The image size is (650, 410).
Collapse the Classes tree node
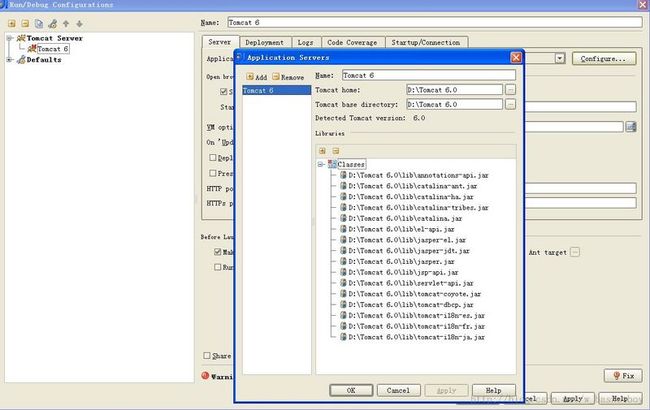coord(320,164)
